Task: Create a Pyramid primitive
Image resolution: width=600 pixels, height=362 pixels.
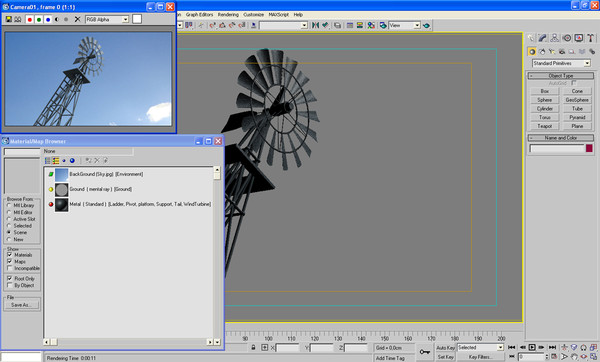Action: point(577,117)
